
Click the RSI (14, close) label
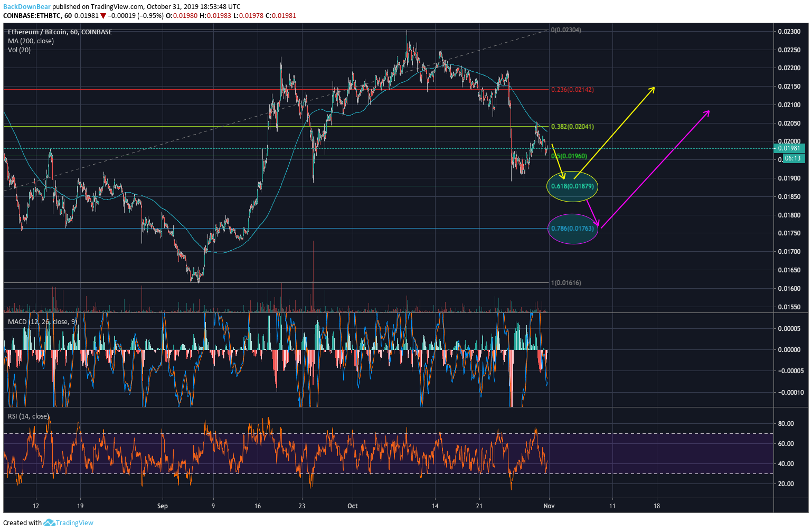[x=28, y=416]
